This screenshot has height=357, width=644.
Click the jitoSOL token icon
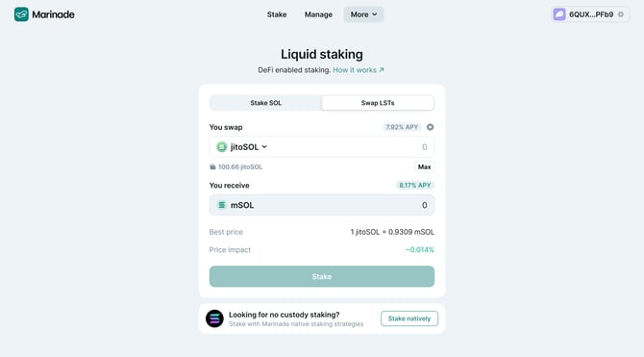[222, 147]
